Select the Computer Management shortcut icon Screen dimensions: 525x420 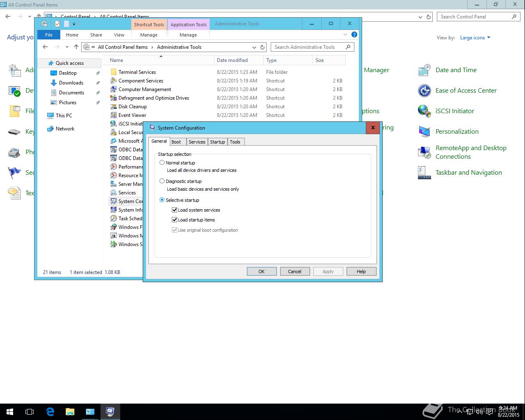[114, 89]
